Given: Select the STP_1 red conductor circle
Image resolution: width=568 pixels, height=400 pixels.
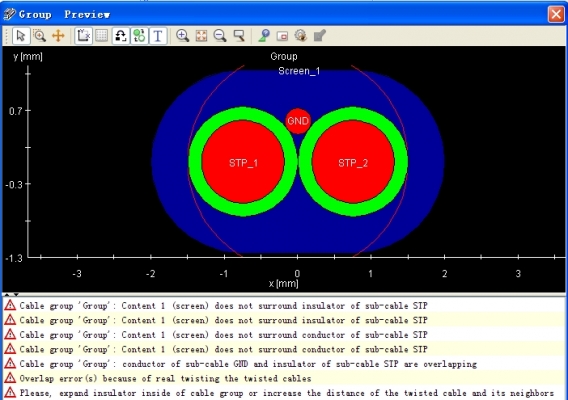Looking at the screenshot, I should tap(243, 162).
